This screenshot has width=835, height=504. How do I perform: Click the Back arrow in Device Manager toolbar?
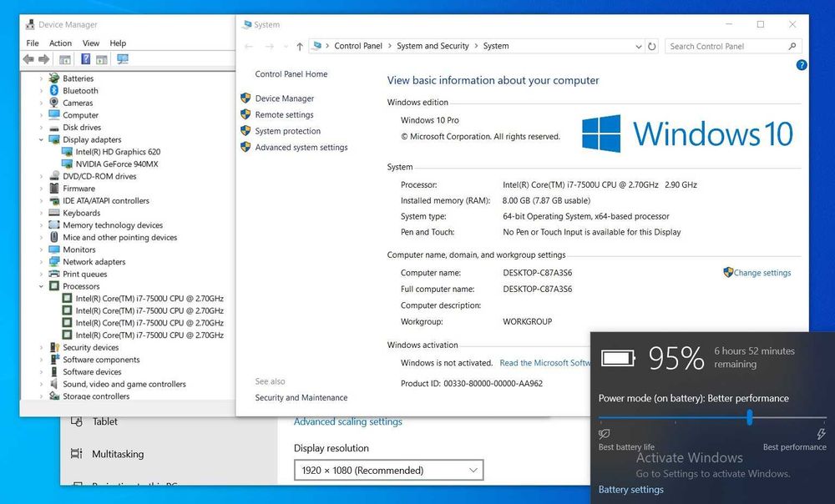28,59
